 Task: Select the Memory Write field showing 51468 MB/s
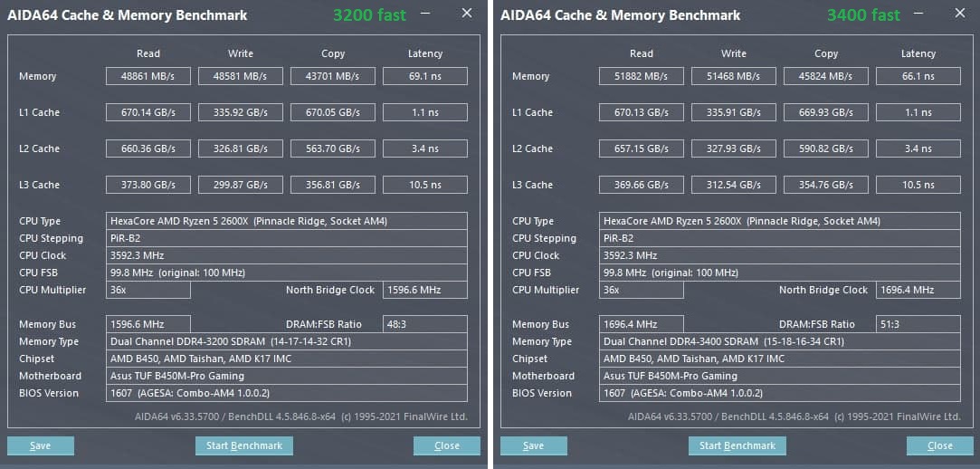pos(734,76)
